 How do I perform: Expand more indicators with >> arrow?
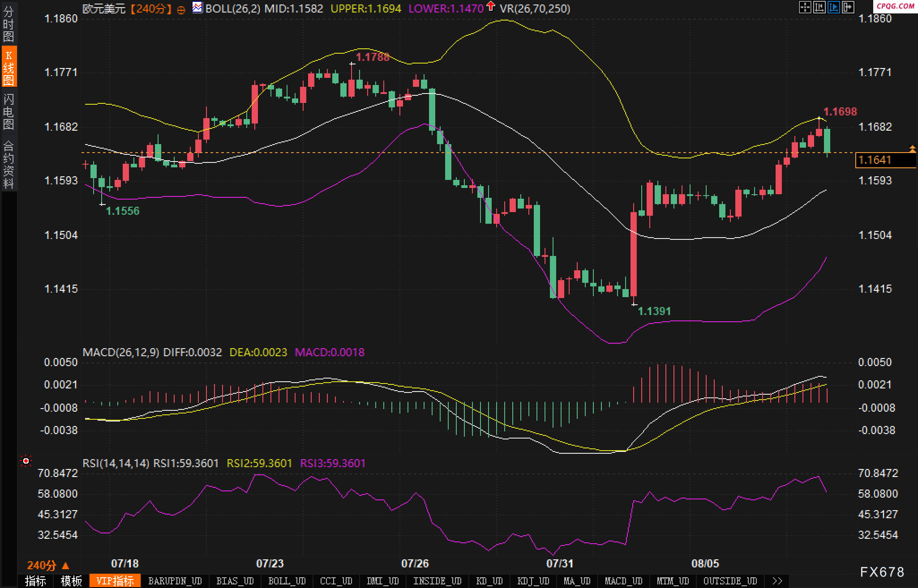point(777,581)
